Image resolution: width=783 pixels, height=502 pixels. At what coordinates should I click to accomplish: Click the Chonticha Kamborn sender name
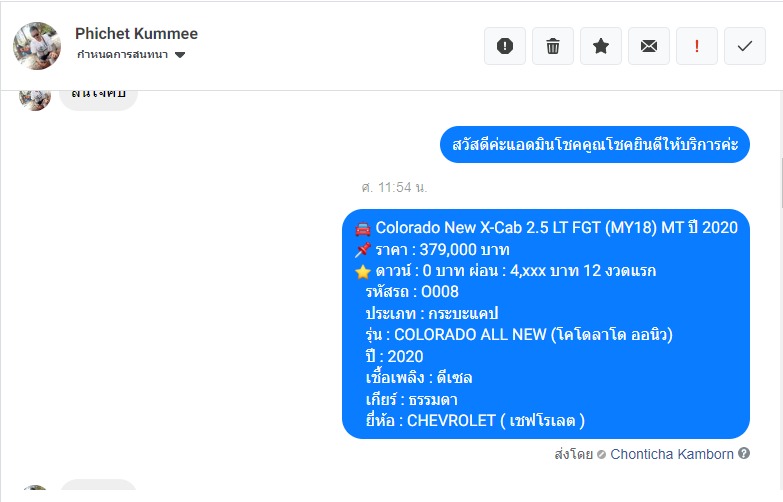point(672,454)
